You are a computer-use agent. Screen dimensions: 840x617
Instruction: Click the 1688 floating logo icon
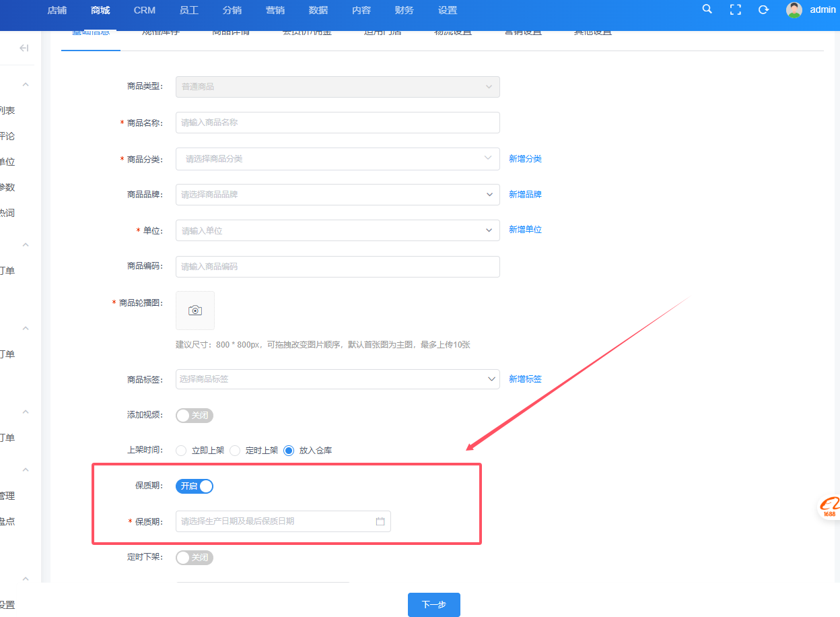coord(829,507)
